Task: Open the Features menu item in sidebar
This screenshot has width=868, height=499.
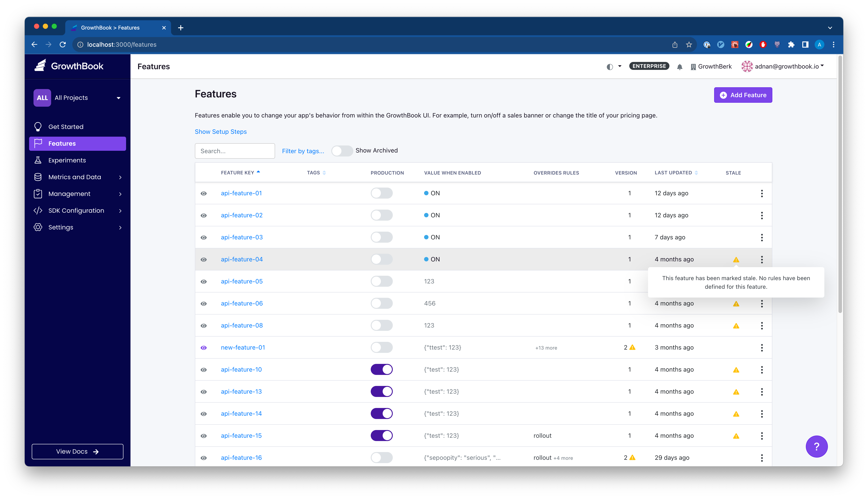Action: (x=62, y=143)
